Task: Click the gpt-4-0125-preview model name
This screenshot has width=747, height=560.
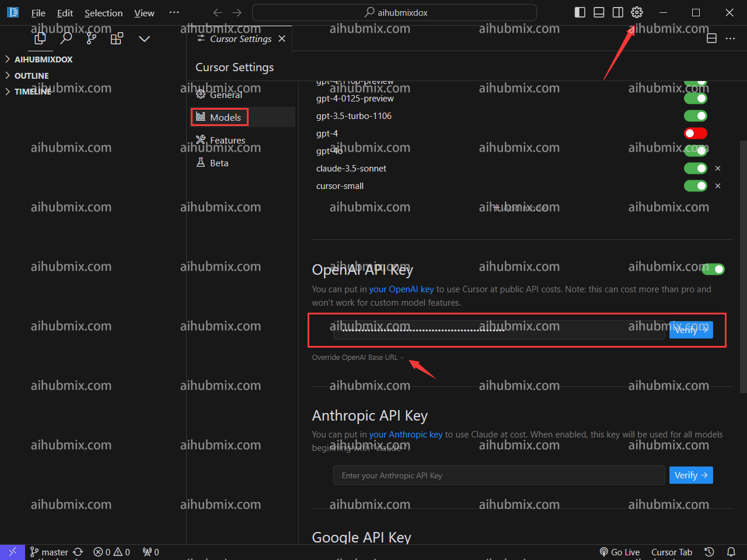Action: point(355,98)
